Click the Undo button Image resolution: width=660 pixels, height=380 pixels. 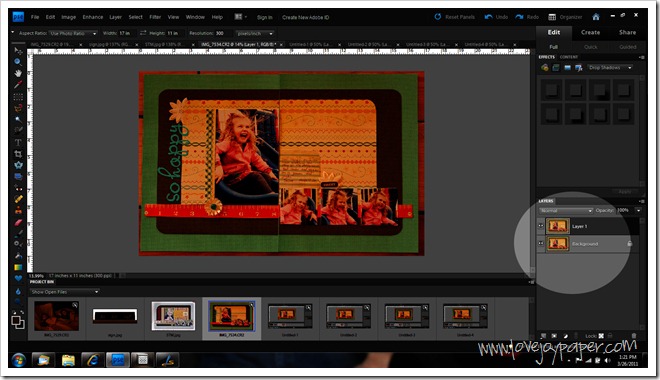click(496, 17)
